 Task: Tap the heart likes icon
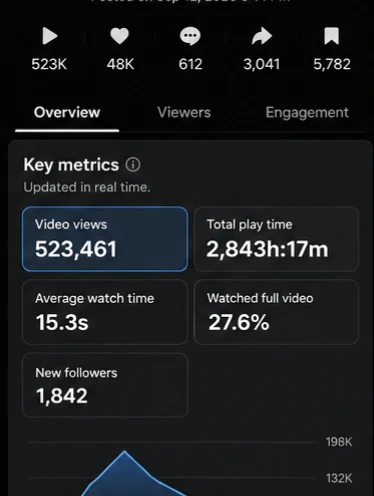pos(120,36)
